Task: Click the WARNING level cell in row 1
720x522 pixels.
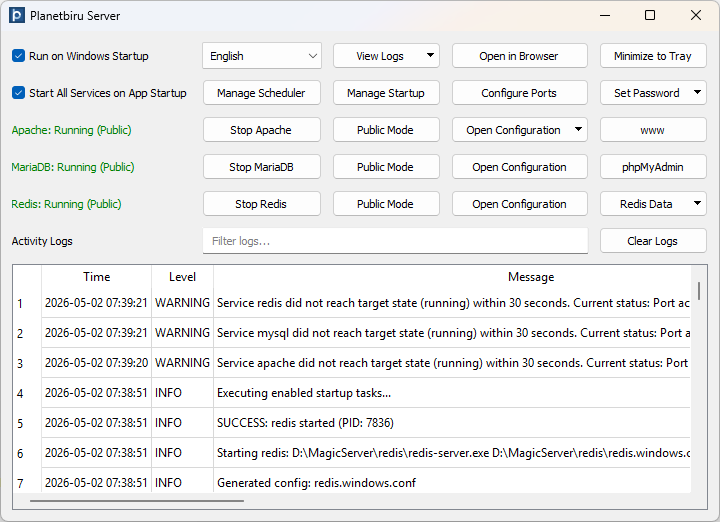Action: click(182, 303)
